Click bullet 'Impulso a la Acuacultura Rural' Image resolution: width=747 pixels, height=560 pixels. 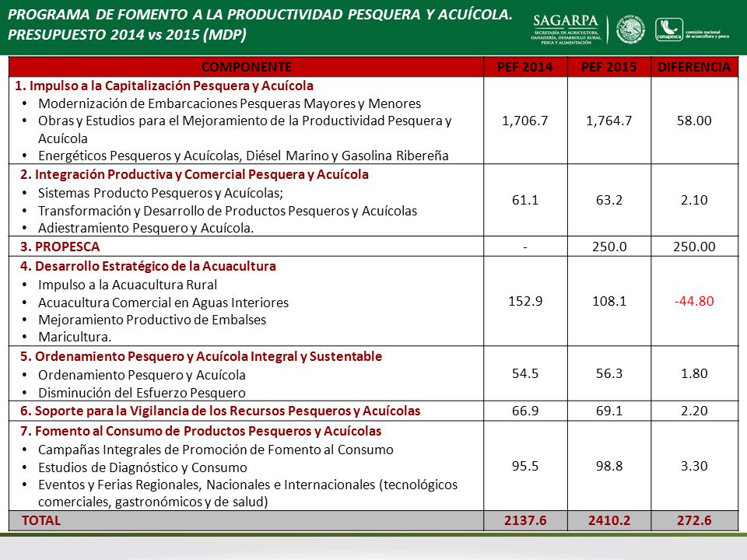tap(128, 285)
